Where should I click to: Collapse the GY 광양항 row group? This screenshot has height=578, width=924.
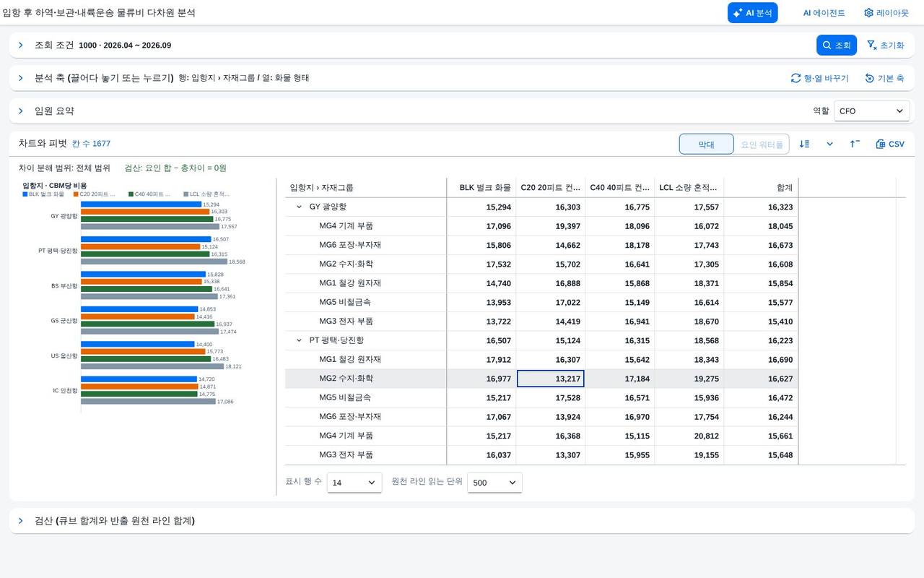coord(300,207)
